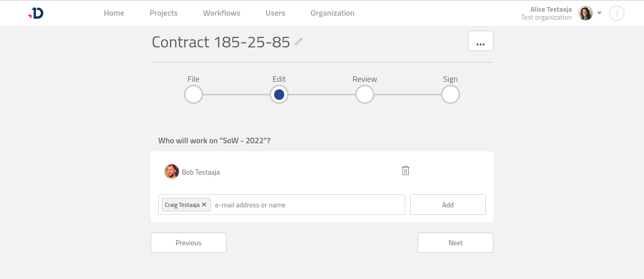Focus the e-mail address or name field
The height and width of the screenshot is (279, 644).
[307, 205]
